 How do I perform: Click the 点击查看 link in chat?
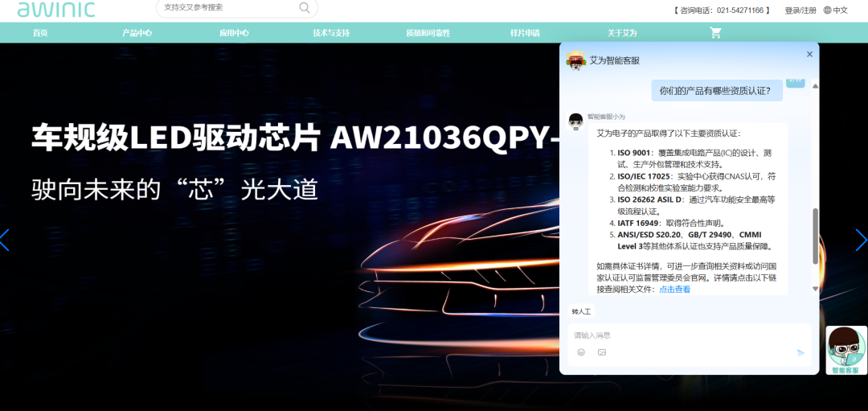point(675,289)
